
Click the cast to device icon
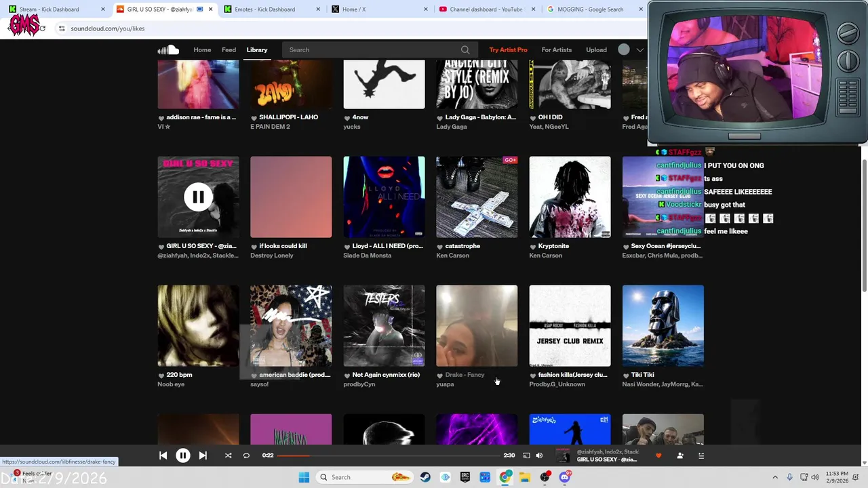[x=526, y=455]
